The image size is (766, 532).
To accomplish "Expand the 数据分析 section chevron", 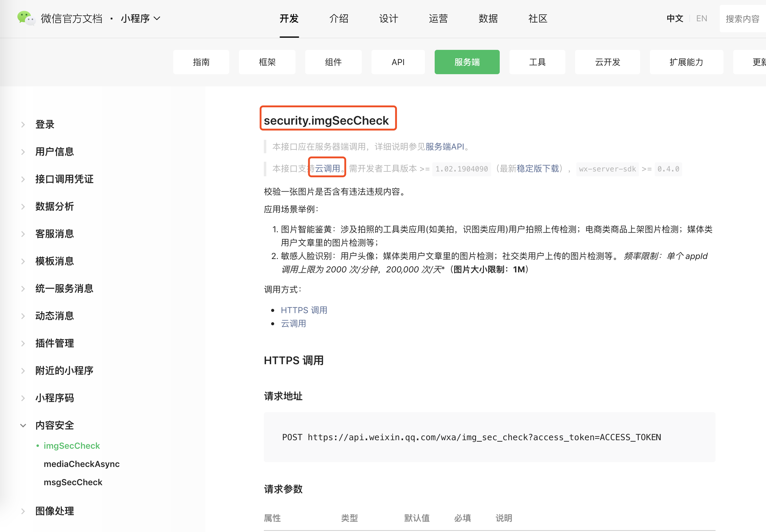I will [x=23, y=207].
